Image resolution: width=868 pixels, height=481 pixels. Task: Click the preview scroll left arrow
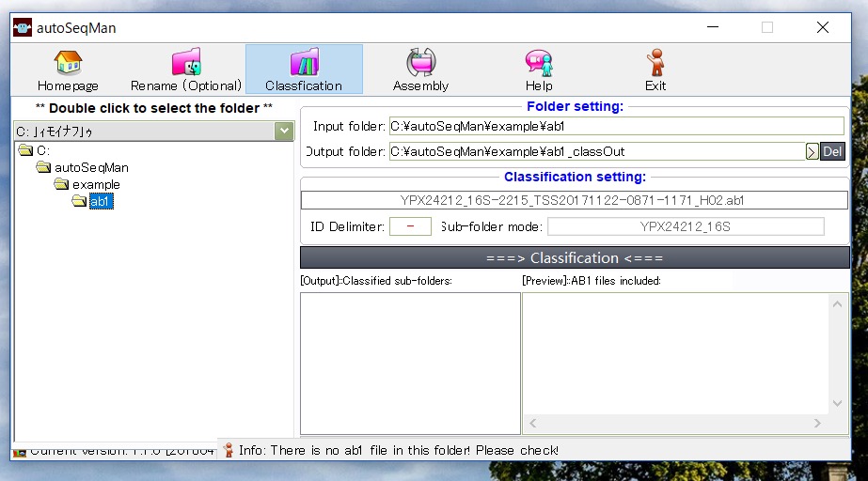[x=532, y=424]
